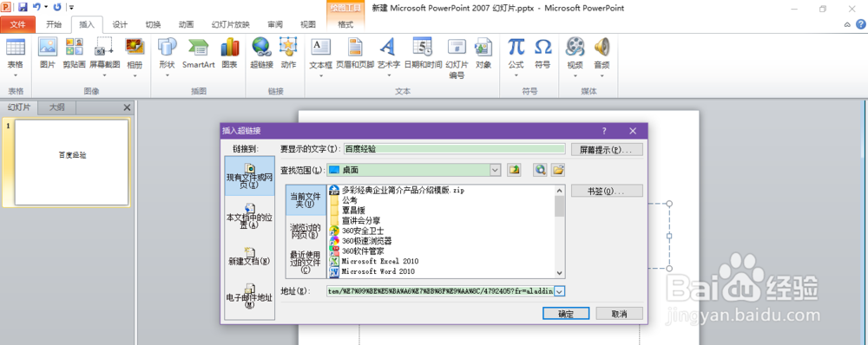Switch to the 动画 animations tab
The height and width of the screenshot is (345, 868).
click(187, 24)
